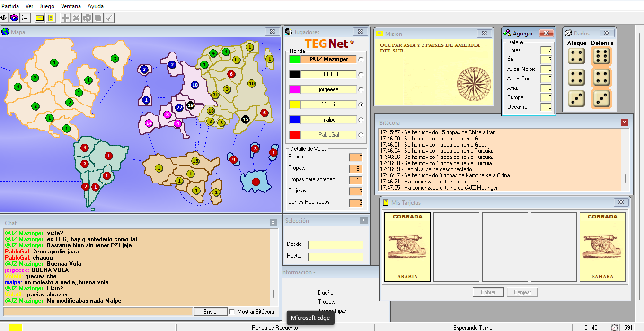Click the grey card toolbar icon
Screen dimensions: 644x331
[97, 18]
